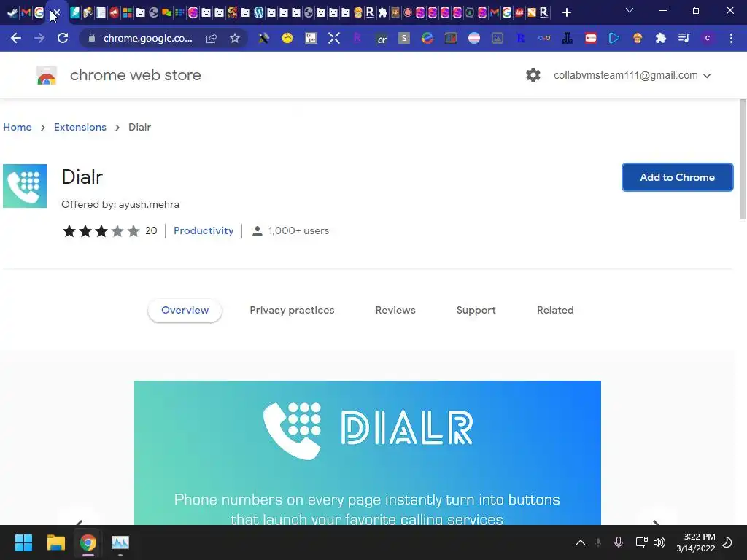Open the share page icon in address bar

[211, 38]
